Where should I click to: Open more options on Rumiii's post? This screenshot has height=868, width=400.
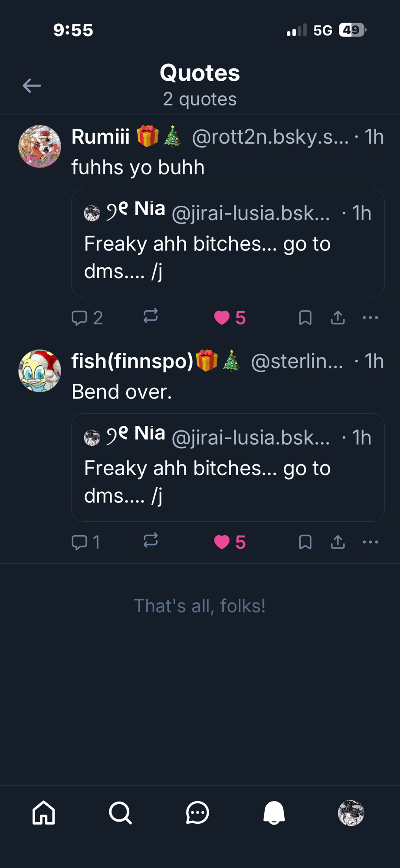click(x=370, y=318)
